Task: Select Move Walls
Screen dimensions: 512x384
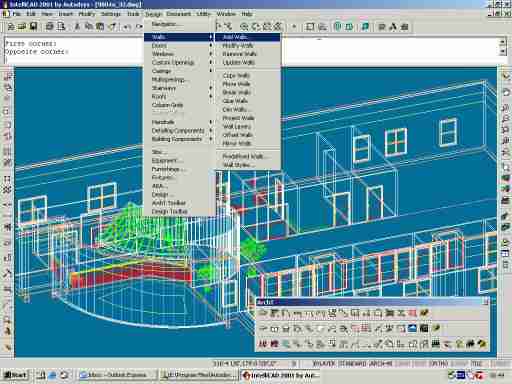Action: pos(247,84)
